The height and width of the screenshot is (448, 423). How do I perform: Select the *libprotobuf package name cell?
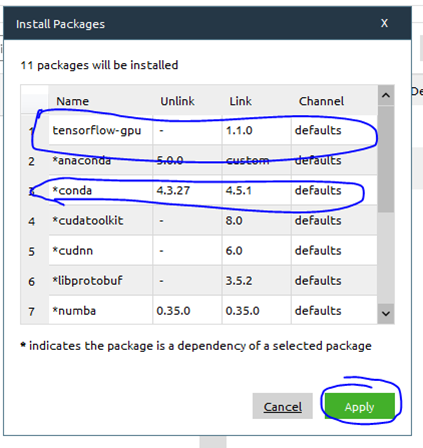(100, 280)
